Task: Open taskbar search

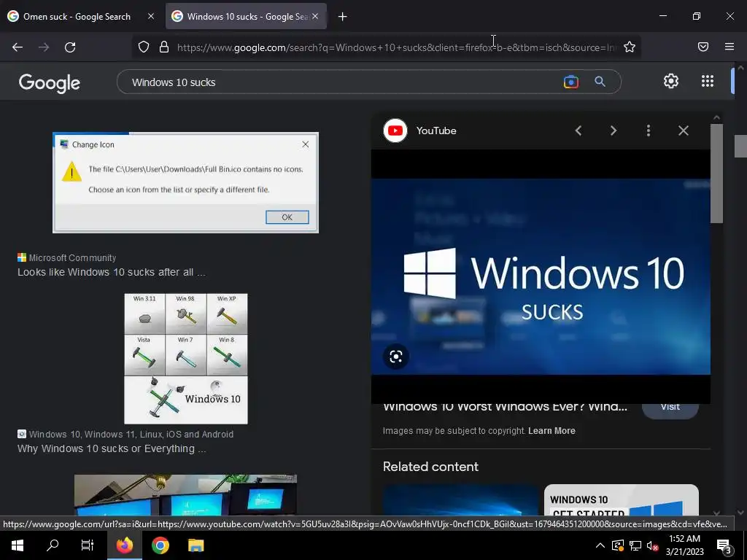Action: [53, 545]
